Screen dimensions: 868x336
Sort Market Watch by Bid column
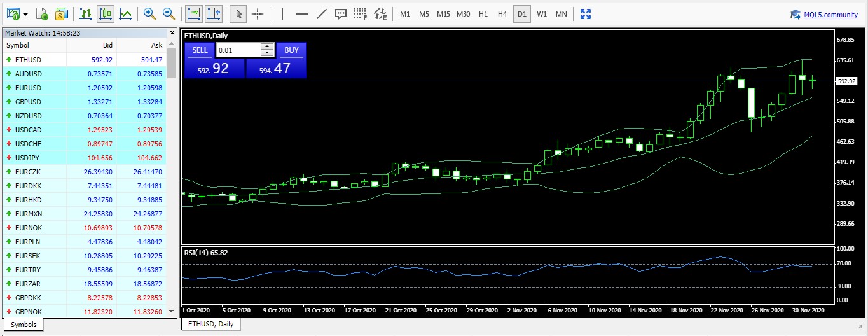(x=92, y=45)
